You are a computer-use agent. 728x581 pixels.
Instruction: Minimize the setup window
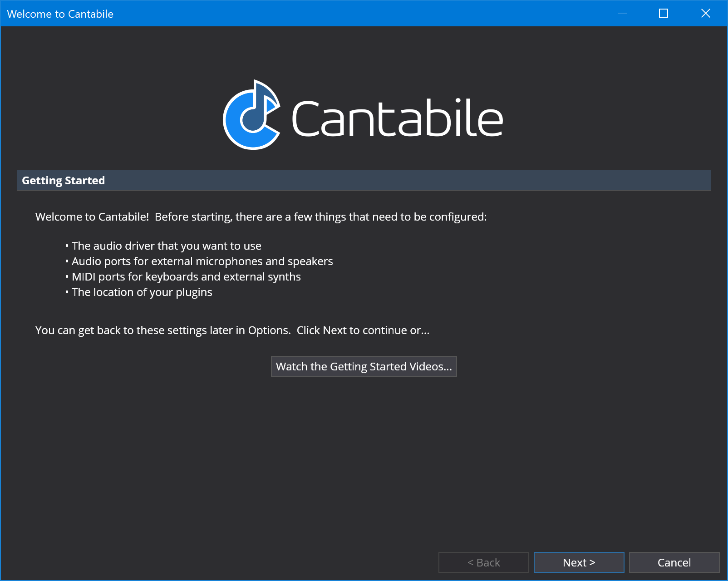point(622,13)
